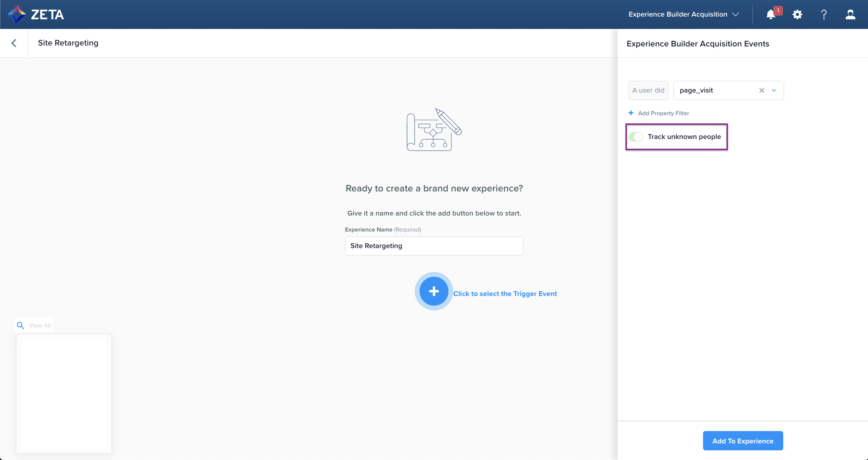Click the blue plus trigger button

[434, 291]
